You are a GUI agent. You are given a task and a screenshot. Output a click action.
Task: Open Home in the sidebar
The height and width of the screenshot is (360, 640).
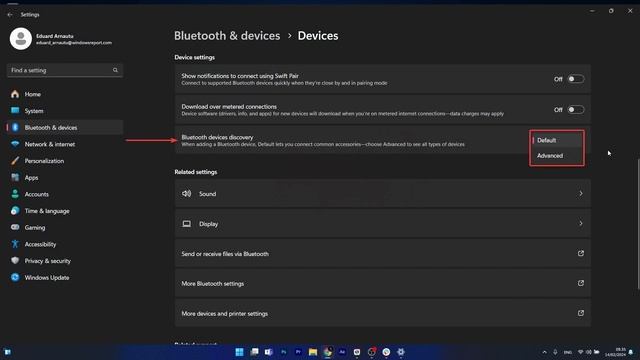65,94
